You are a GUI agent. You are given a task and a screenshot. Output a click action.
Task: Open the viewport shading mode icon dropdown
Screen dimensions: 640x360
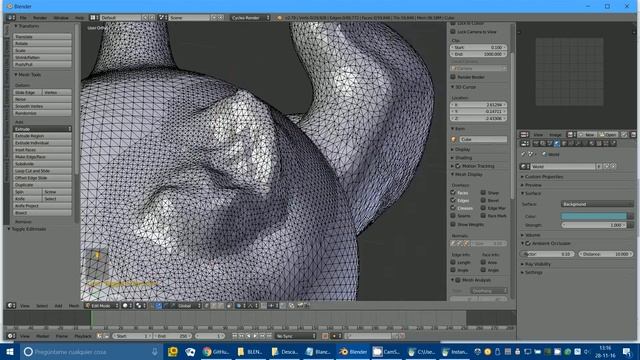(128, 306)
